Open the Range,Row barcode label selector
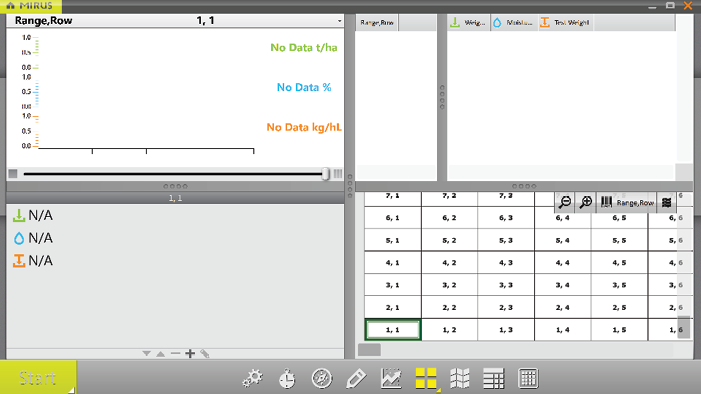This screenshot has height=394, width=701. click(x=627, y=203)
